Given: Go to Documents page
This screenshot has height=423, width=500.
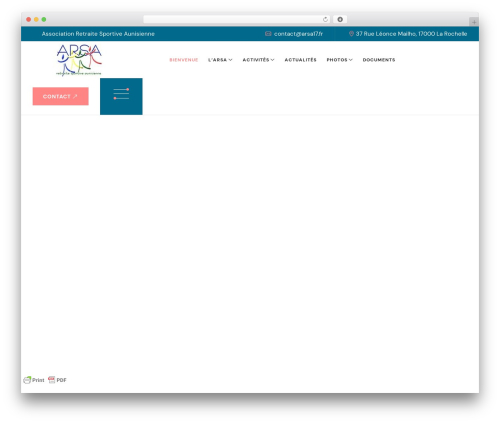Looking at the screenshot, I should pyautogui.click(x=379, y=60).
